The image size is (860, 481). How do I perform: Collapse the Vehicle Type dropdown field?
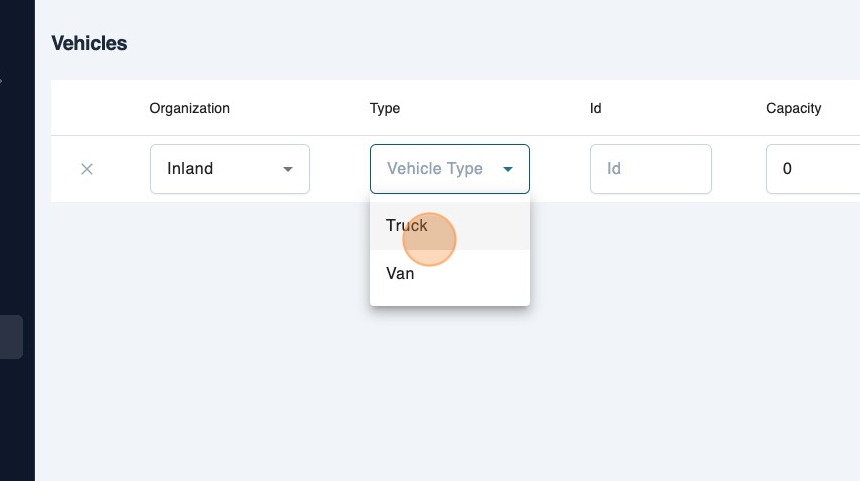(x=449, y=169)
